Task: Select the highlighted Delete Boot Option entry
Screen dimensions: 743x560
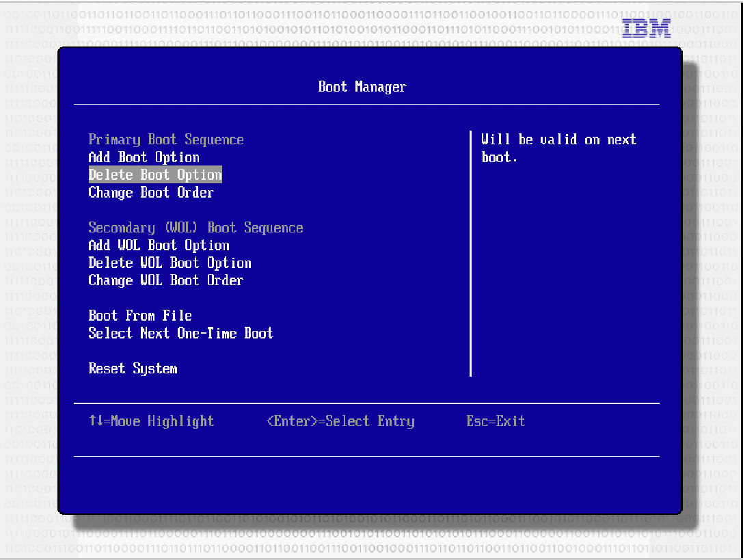Action: click(x=155, y=174)
